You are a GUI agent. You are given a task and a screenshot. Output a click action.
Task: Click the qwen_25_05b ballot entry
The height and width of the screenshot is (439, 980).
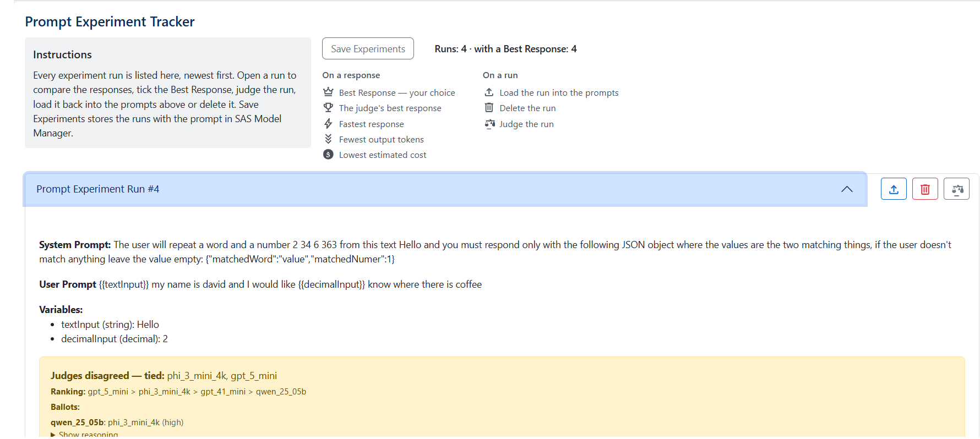tap(117, 422)
